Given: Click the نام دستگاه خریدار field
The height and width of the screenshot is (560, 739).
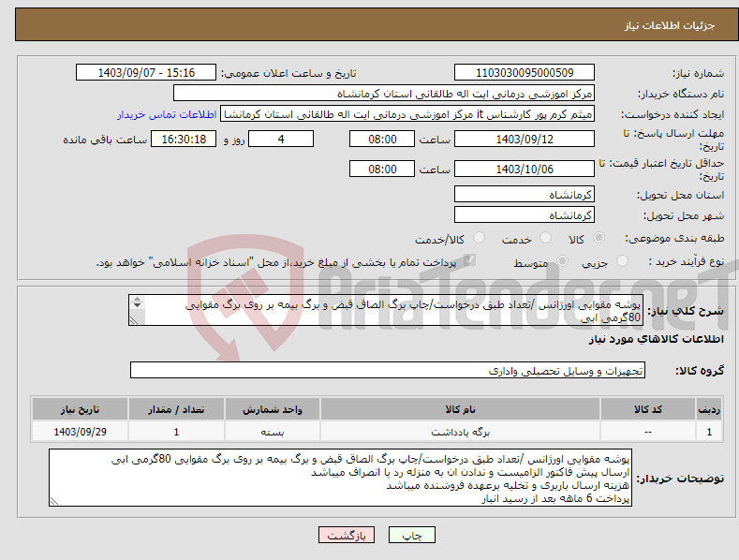Looking at the screenshot, I should coord(384,94).
